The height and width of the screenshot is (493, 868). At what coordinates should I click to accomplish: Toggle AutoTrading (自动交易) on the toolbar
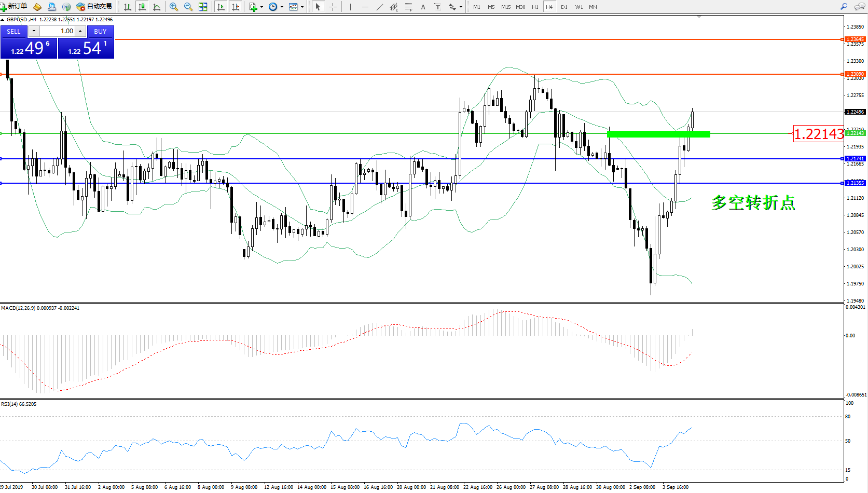[94, 7]
